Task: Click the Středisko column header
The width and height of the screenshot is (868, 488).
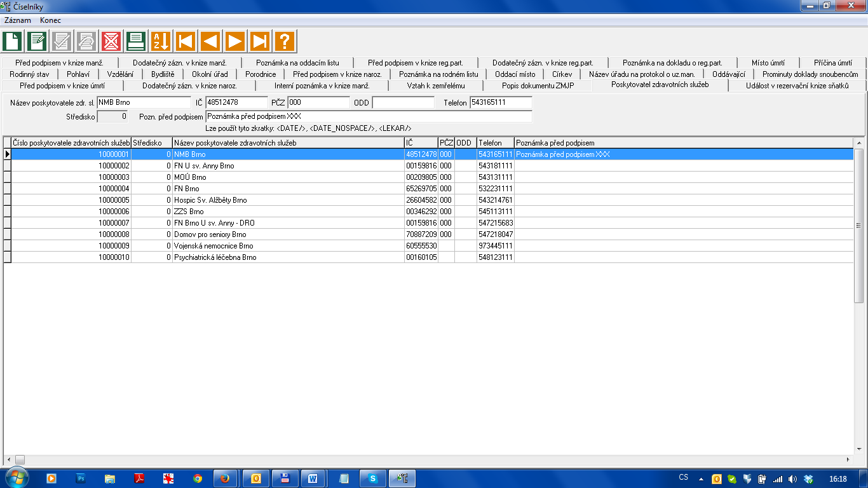Action: pyautogui.click(x=152, y=143)
